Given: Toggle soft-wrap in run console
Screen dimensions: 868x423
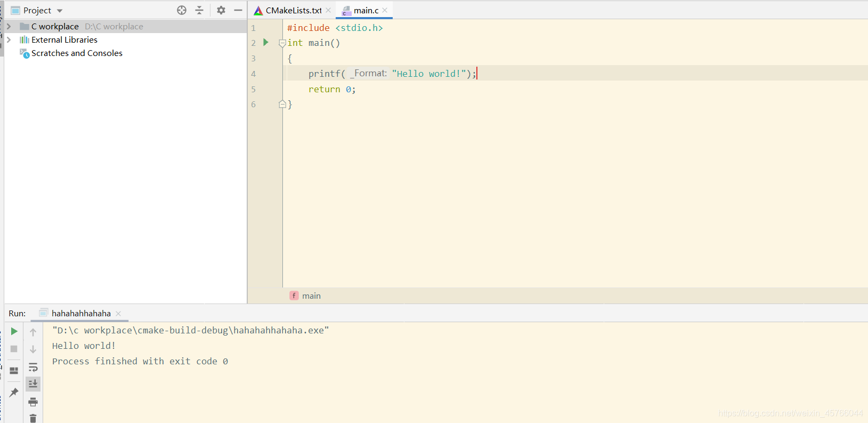Looking at the screenshot, I should pos(33,367).
